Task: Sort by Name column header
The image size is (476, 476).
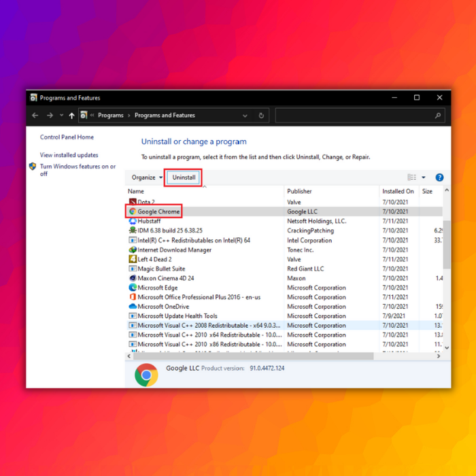Action: 136,191
